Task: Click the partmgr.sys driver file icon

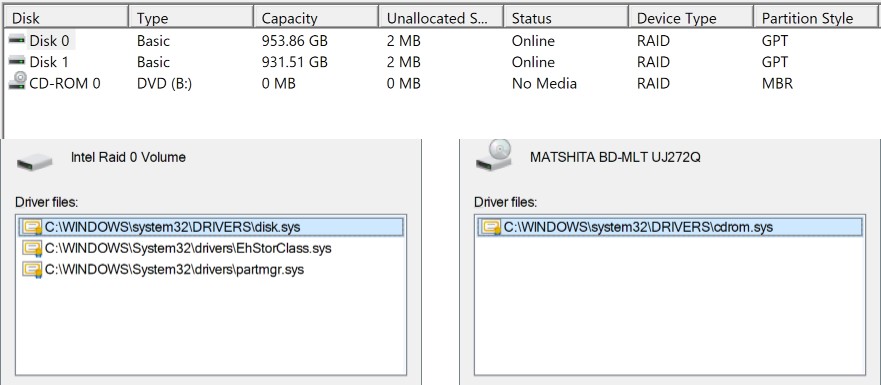Action: (x=32, y=269)
